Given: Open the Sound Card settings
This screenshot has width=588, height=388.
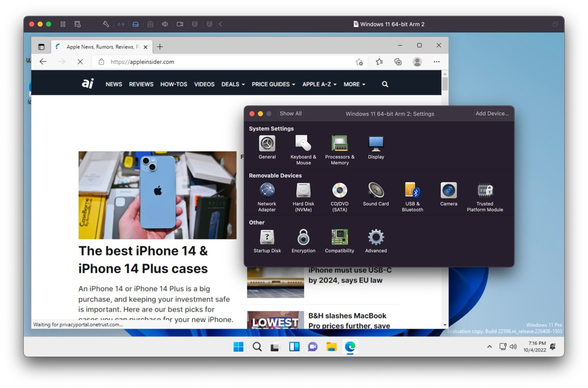Looking at the screenshot, I should 376,191.
